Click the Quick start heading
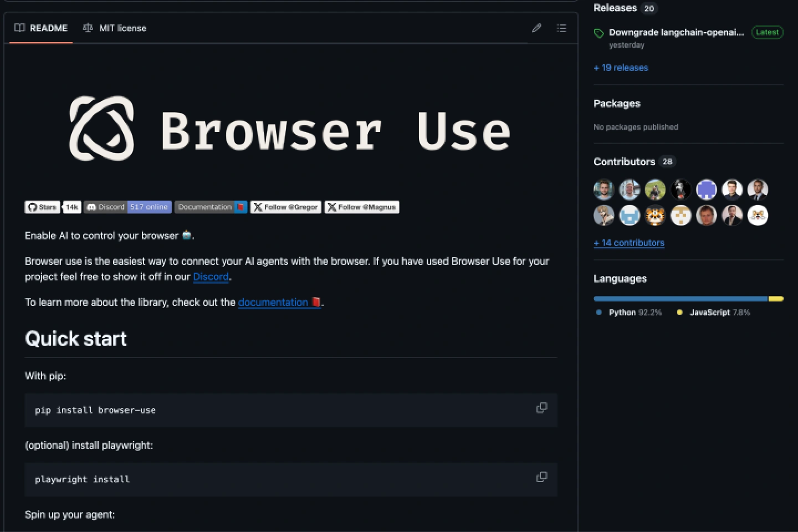 click(x=76, y=339)
